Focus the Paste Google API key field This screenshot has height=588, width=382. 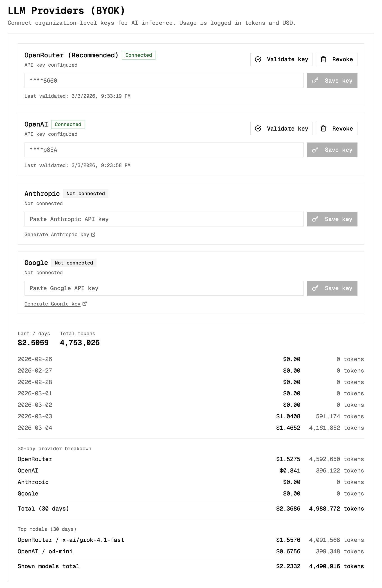(x=164, y=288)
